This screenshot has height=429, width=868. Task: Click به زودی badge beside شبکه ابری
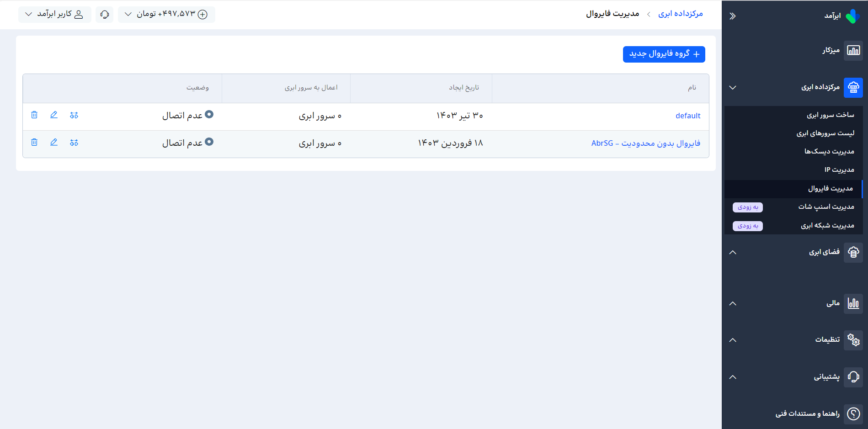748,226
